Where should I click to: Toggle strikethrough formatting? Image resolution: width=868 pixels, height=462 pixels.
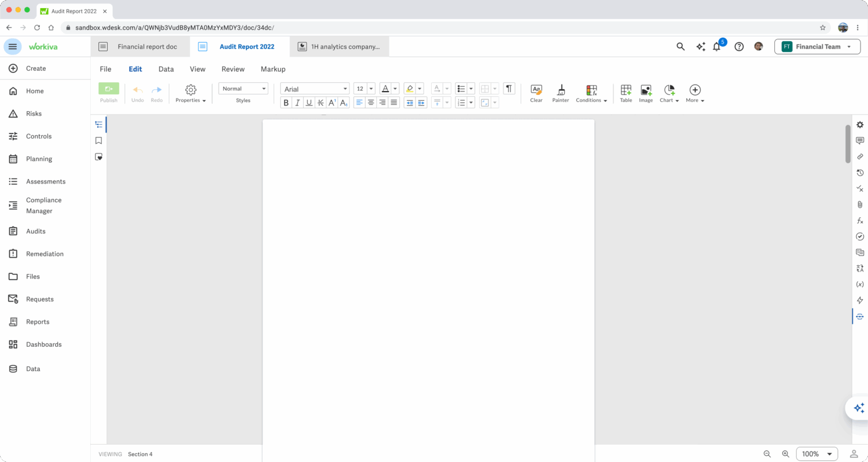[321, 102]
